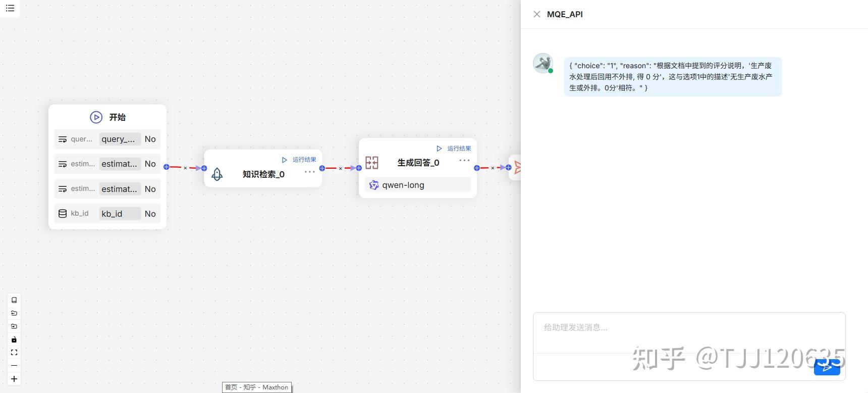
Task: Click the book icon in canvas controls
Action: (14, 300)
